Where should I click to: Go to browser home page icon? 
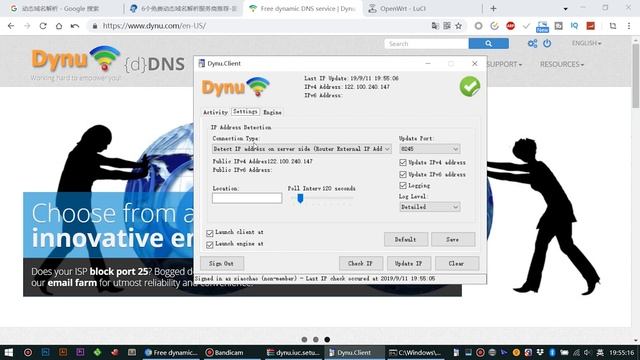pos(59,26)
